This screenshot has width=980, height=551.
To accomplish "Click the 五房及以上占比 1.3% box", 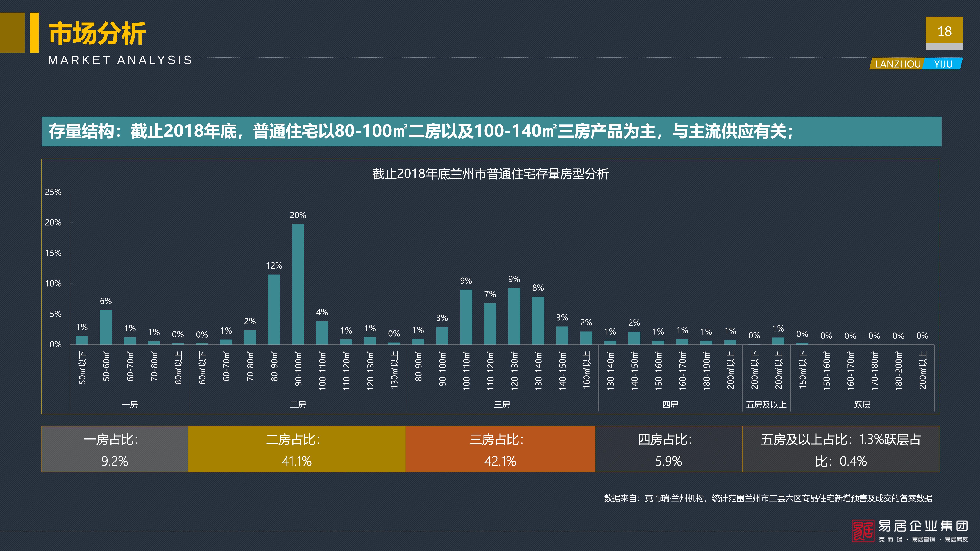I will 841,449.
